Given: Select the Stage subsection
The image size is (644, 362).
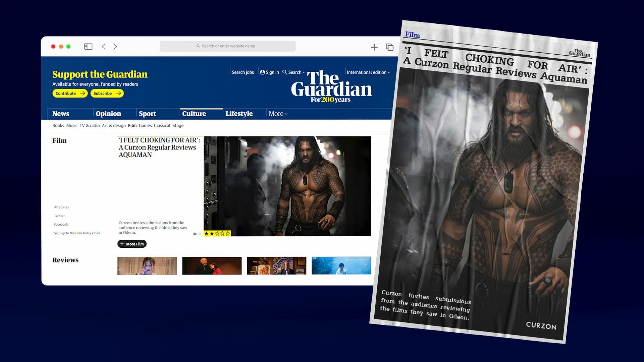Looking at the screenshot, I should coord(178,125).
